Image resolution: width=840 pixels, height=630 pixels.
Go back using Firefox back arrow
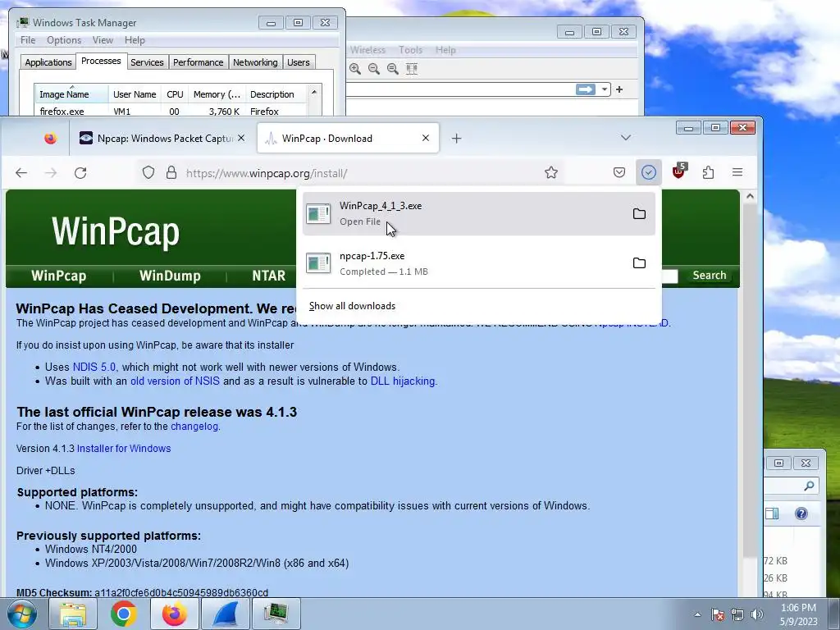(21, 172)
